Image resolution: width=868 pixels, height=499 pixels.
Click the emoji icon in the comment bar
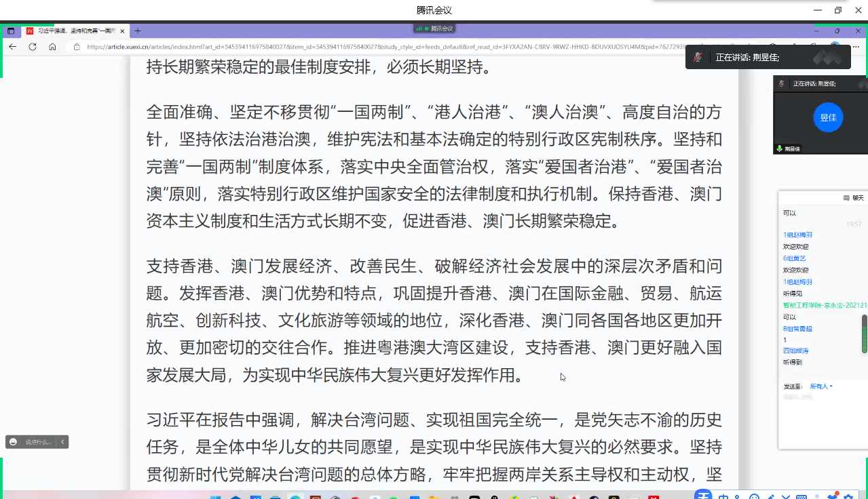[13, 442]
